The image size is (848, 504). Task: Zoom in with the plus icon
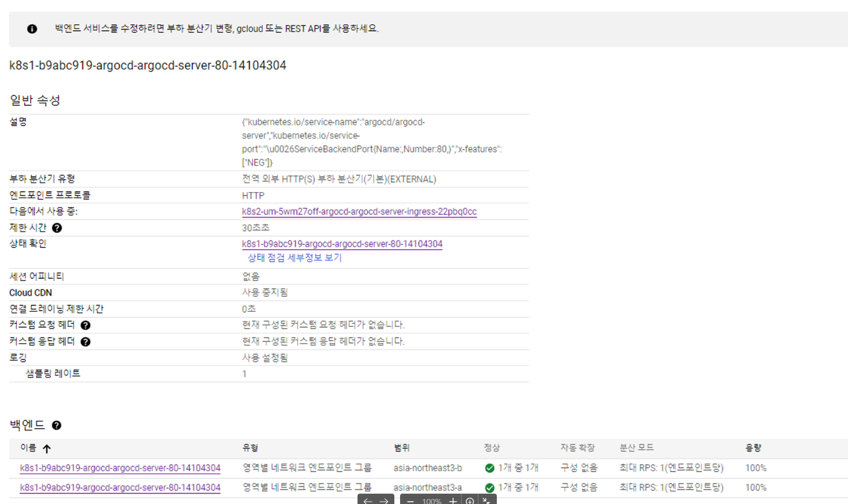coord(453,501)
